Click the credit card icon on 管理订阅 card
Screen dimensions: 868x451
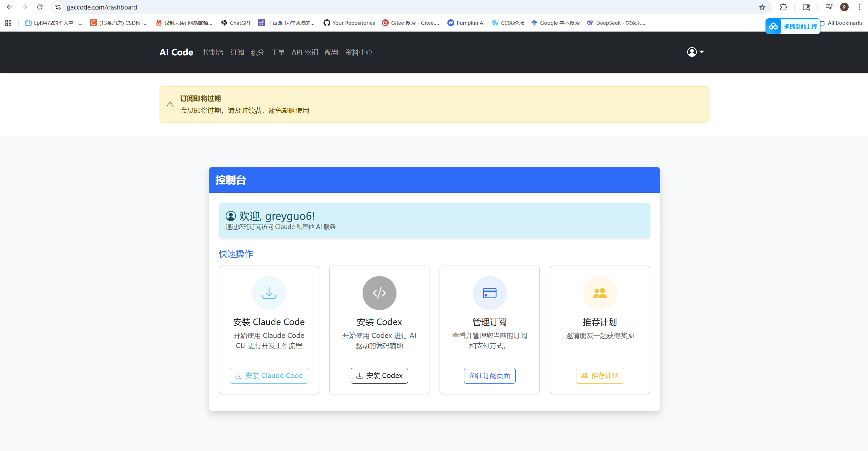pos(490,293)
